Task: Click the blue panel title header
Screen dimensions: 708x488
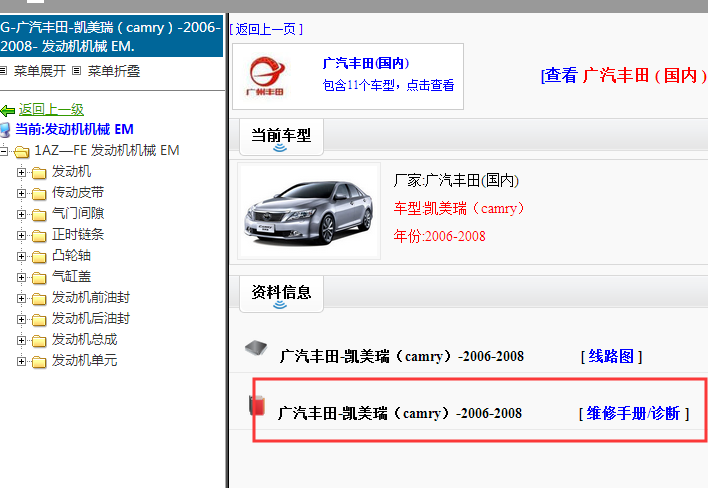Action: coord(111,37)
